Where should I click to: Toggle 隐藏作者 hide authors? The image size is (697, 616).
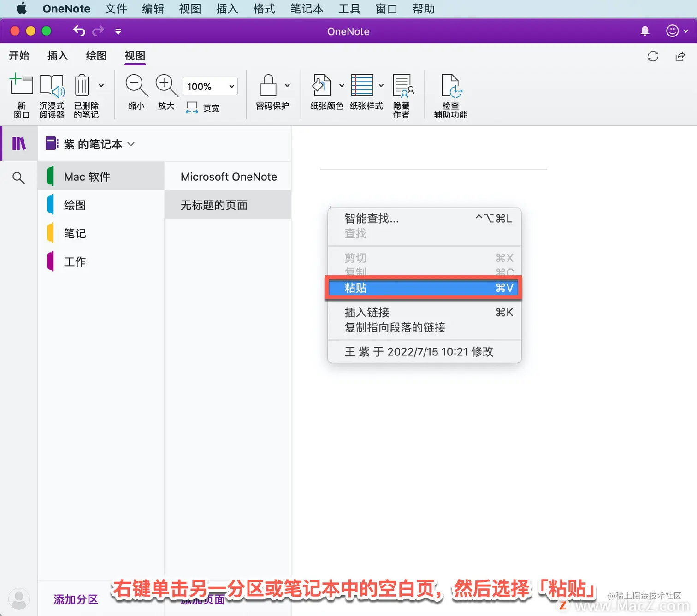(x=402, y=96)
